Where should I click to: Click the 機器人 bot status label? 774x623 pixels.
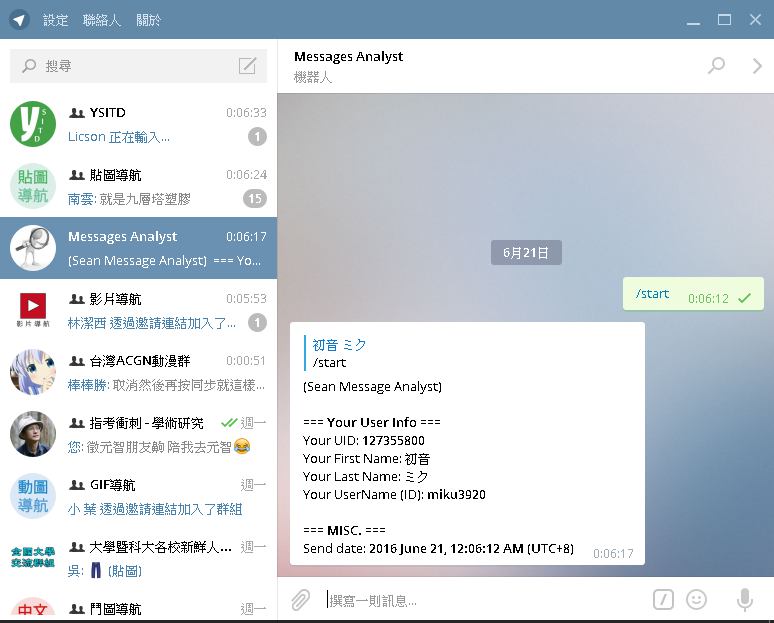[x=312, y=77]
